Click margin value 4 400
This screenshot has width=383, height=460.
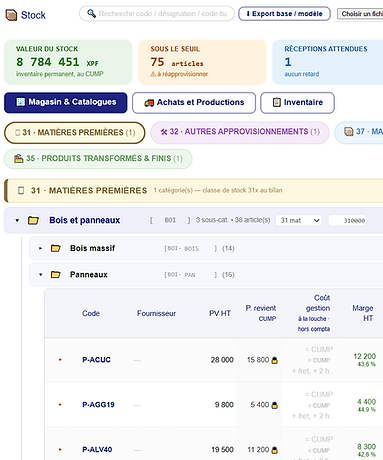367,402
